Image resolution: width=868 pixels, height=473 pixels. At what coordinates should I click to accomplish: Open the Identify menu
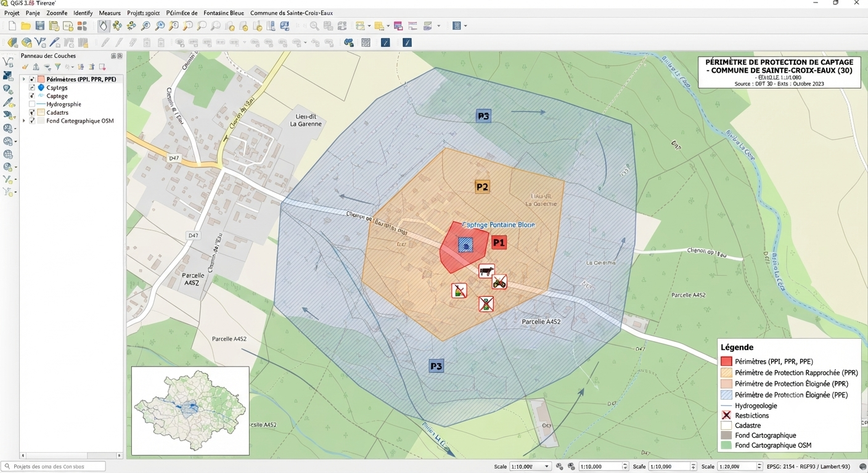83,13
